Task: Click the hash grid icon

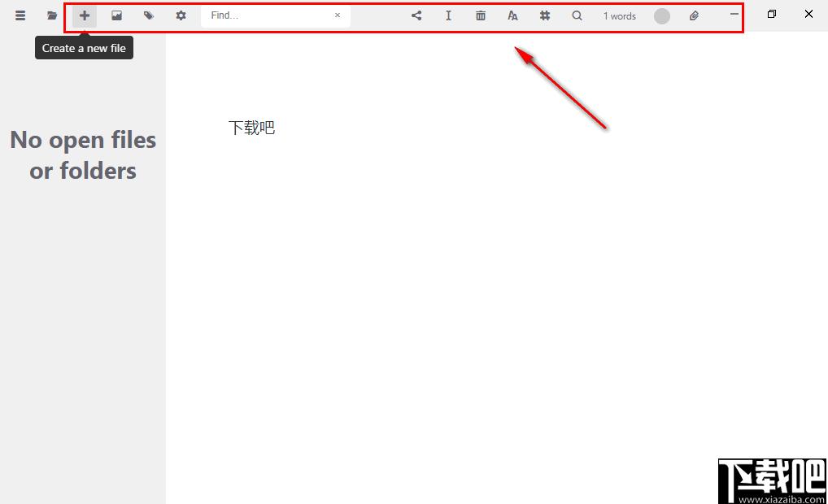Action: pos(545,15)
